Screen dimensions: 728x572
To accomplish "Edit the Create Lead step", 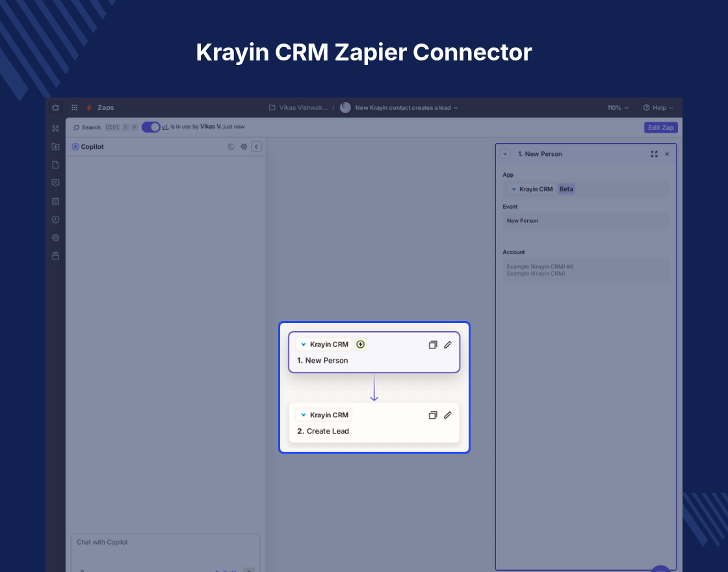I will tap(448, 415).
